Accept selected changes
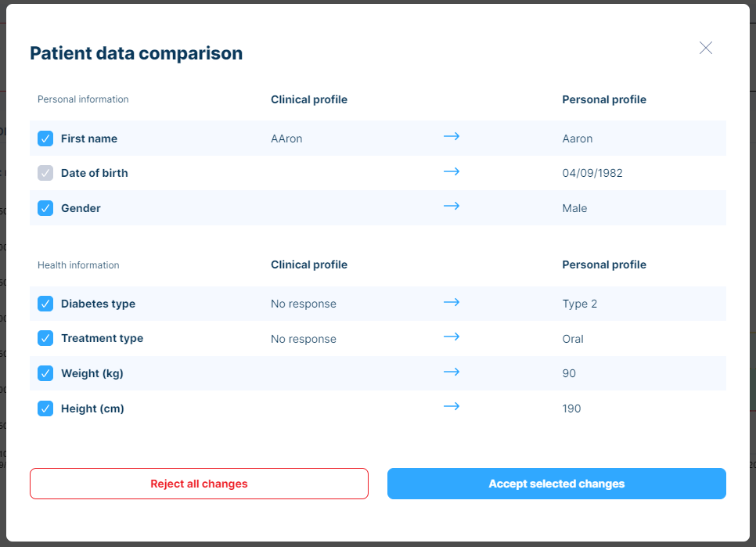 pyautogui.click(x=556, y=484)
